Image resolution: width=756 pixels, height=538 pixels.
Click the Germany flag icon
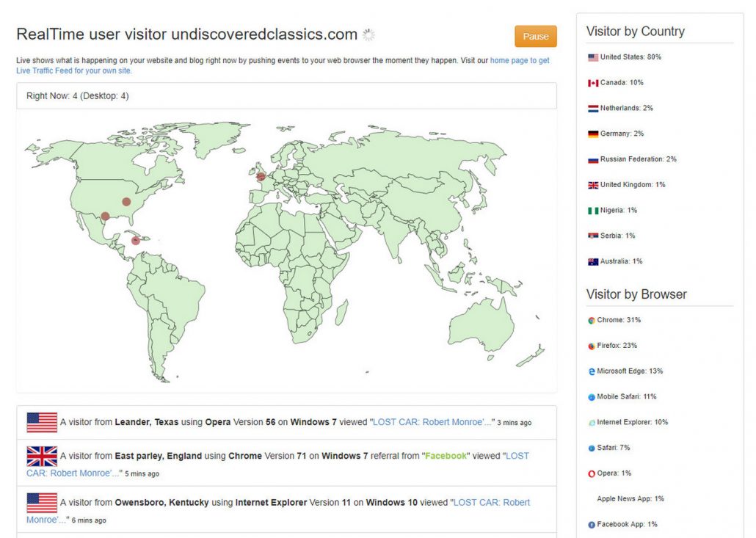(x=593, y=134)
